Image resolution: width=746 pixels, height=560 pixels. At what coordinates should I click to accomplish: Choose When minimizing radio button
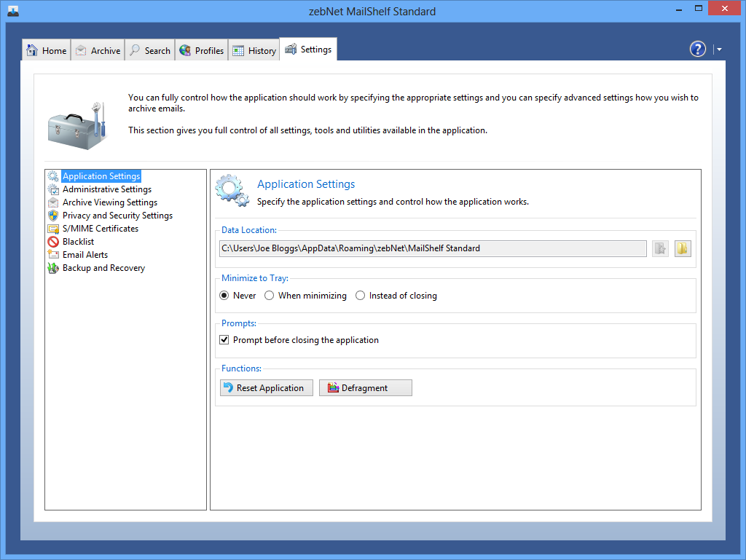270,296
